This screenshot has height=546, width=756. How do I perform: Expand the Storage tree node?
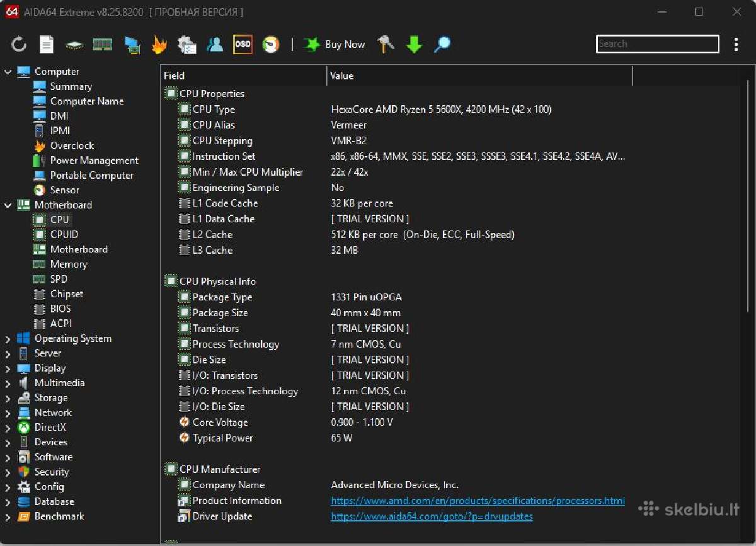8,399
